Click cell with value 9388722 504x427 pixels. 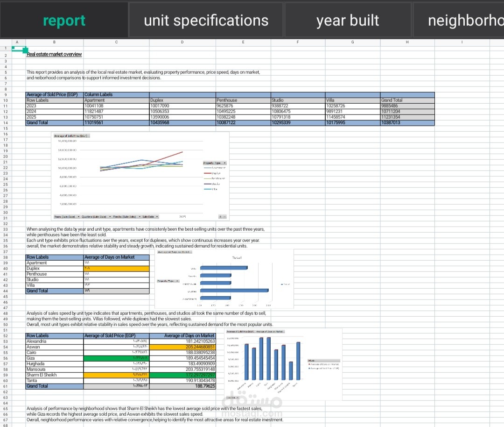point(298,106)
